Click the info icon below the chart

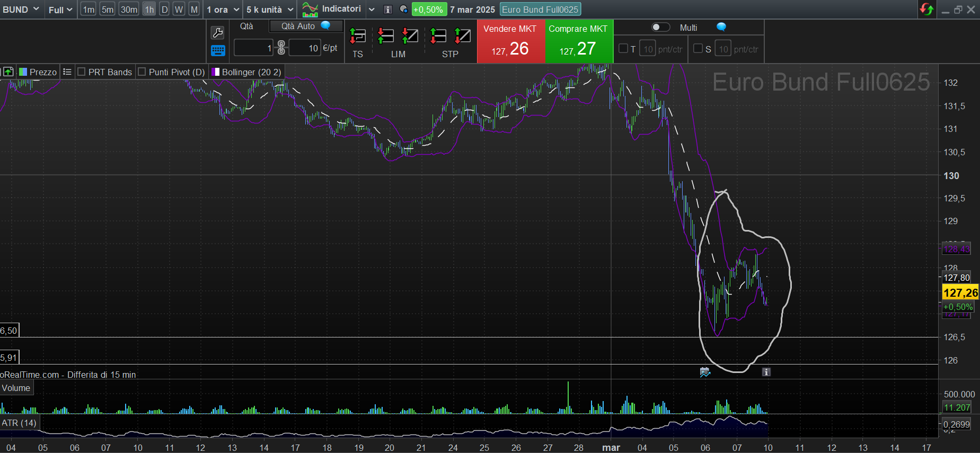pyautogui.click(x=766, y=372)
